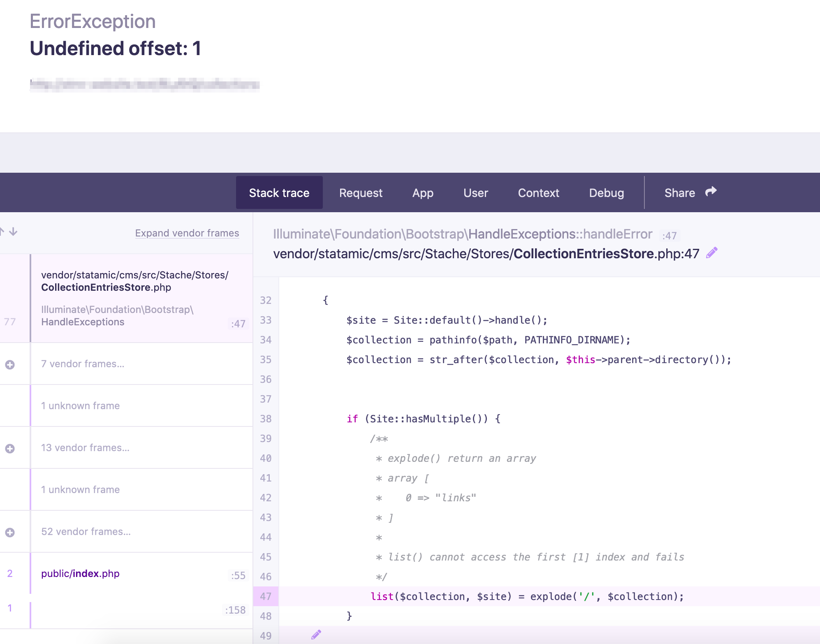The image size is (820, 644).
Task: Click the :47 badge next to handleError
Action: pyautogui.click(x=669, y=236)
